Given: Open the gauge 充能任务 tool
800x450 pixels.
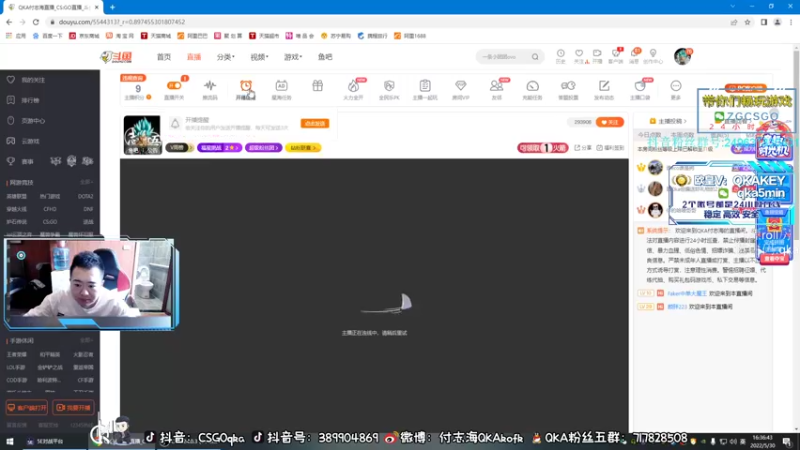Looking at the screenshot, I should click(532, 86).
